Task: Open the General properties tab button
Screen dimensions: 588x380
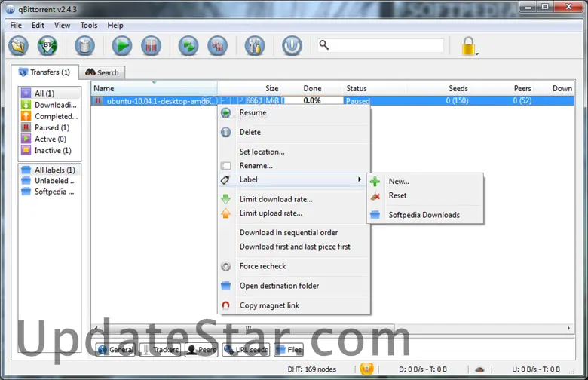Action: coord(115,350)
